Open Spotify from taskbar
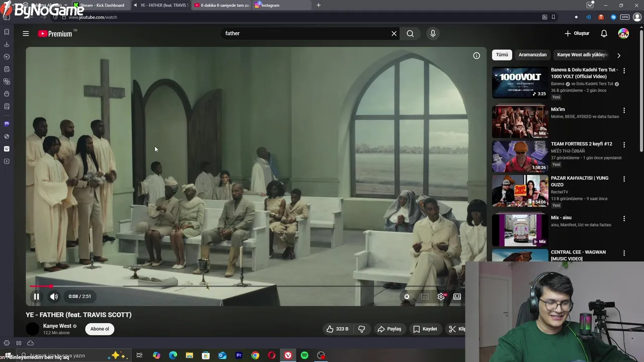This screenshot has width=644, height=362. point(304,355)
